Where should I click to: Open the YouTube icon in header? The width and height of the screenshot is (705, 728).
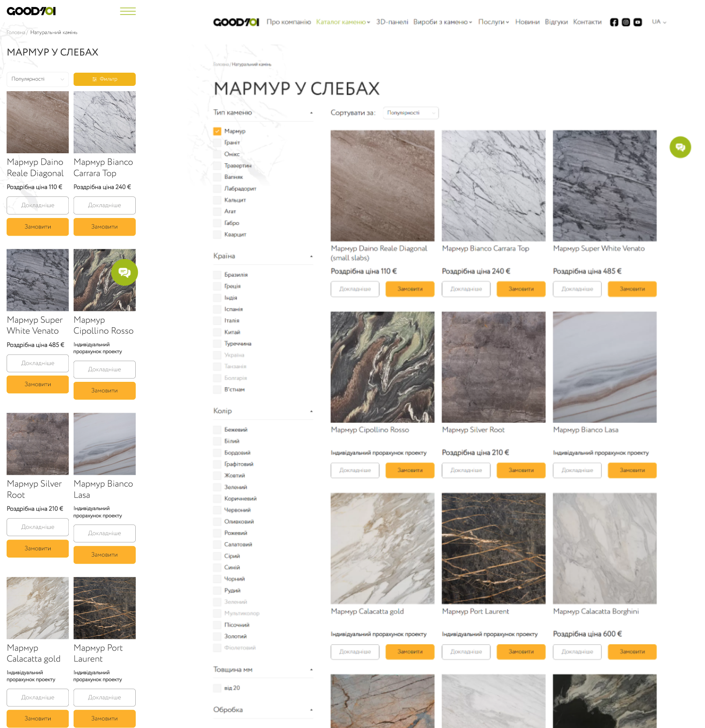[x=638, y=22]
